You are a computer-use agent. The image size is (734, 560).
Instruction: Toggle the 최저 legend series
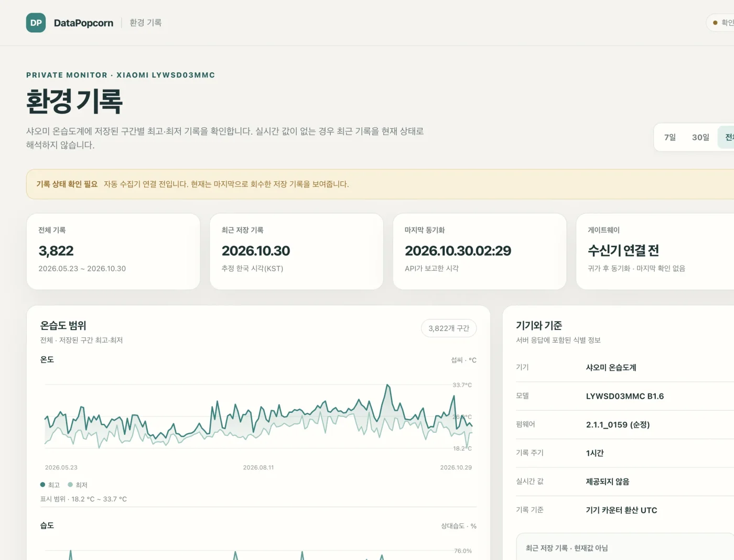click(x=78, y=485)
